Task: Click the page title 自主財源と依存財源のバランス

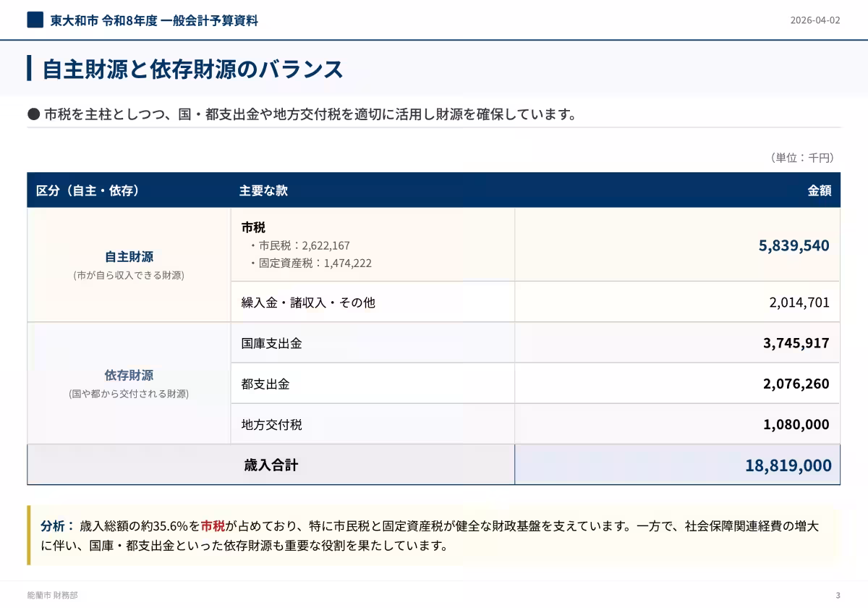Action: [192, 69]
